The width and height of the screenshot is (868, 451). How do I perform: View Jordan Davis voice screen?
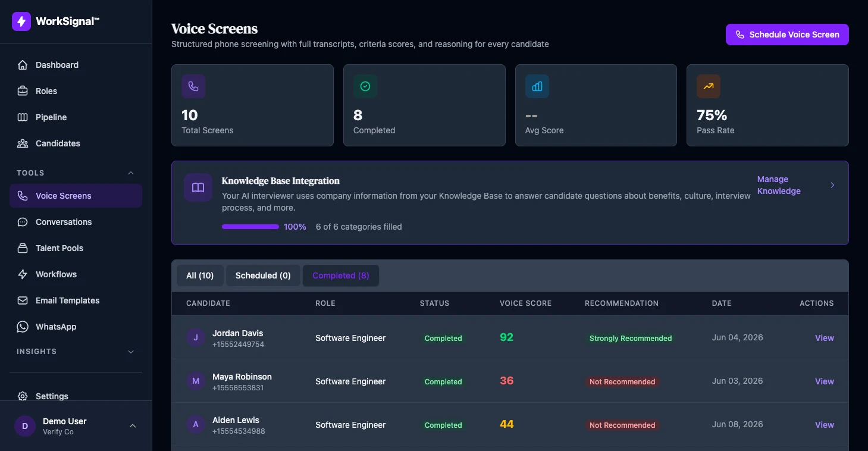point(824,338)
